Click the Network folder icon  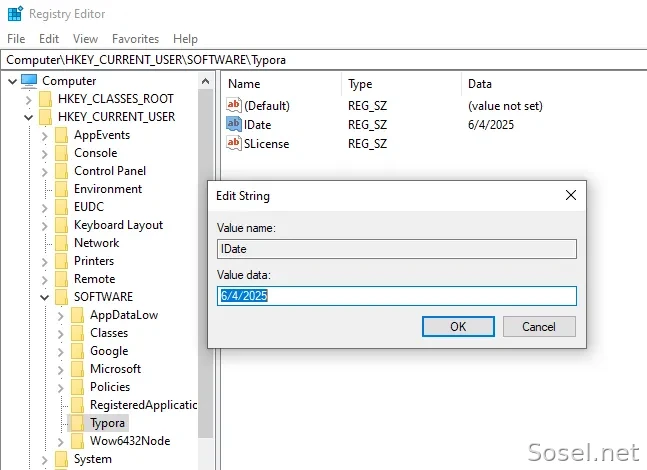click(x=61, y=243)
